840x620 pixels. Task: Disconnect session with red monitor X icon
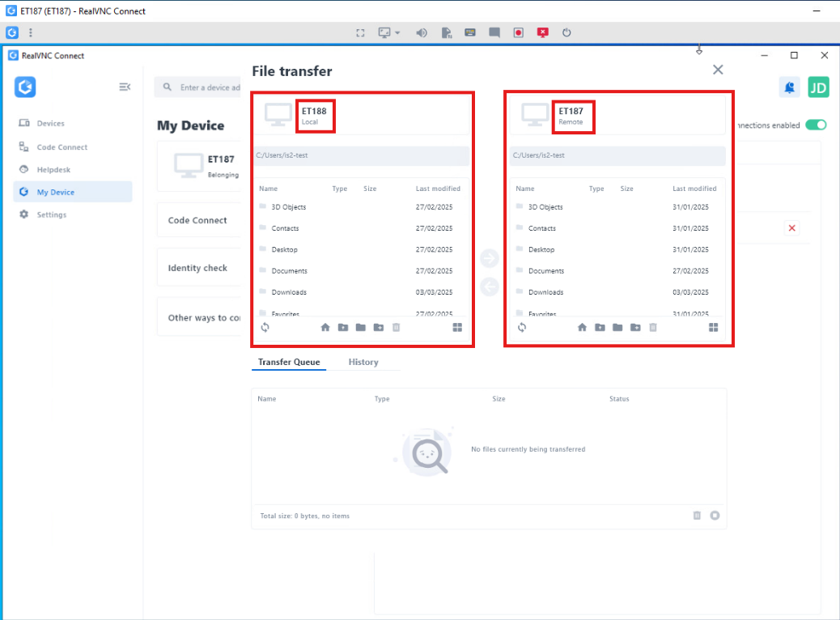(543, 32)
